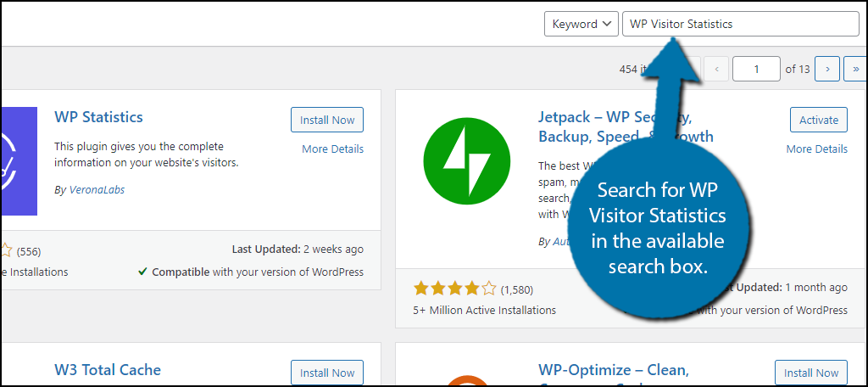View More Details for WP Statistics
868x387 pixels.
click(332, 149)
